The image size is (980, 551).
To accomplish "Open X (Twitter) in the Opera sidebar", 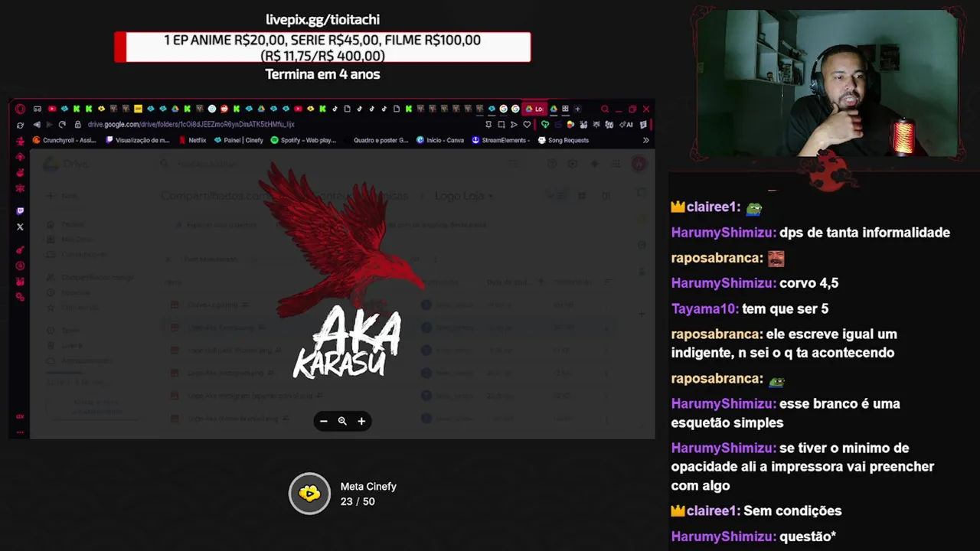I will tap(20, 227).
